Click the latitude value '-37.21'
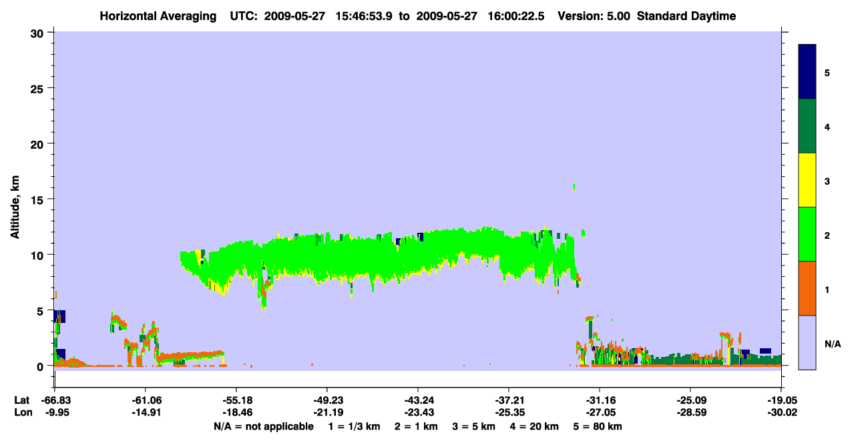The width and height of the screenshot is (868, 445). point(508,400)
